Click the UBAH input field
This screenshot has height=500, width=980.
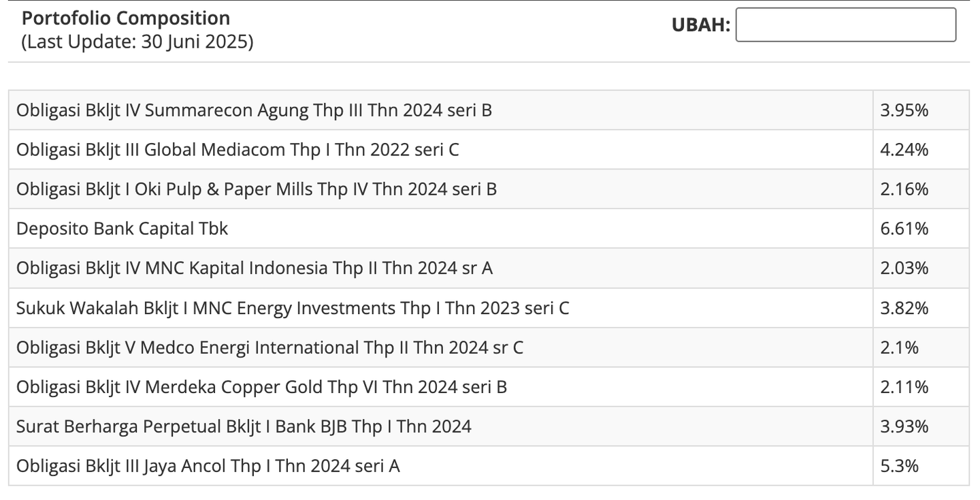point(845,25)
